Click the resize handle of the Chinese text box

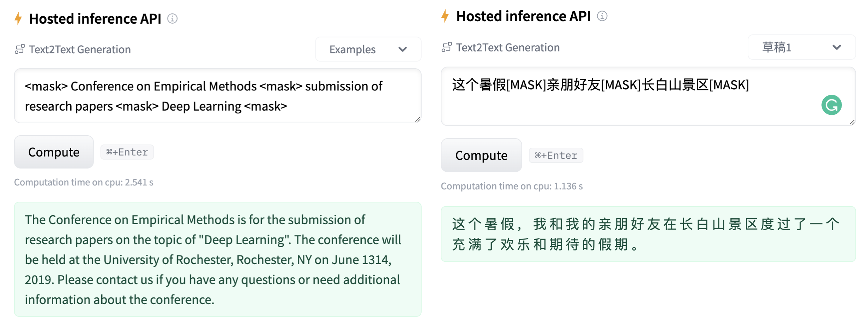tap(852, 122)
